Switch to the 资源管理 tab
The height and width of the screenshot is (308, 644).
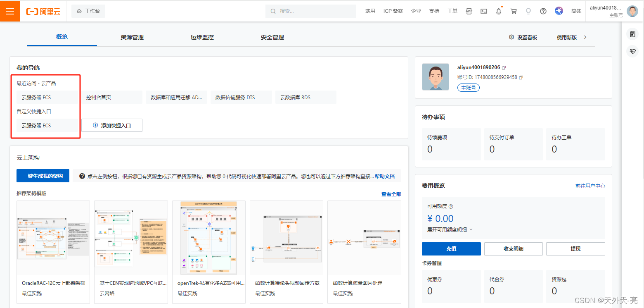132,37
